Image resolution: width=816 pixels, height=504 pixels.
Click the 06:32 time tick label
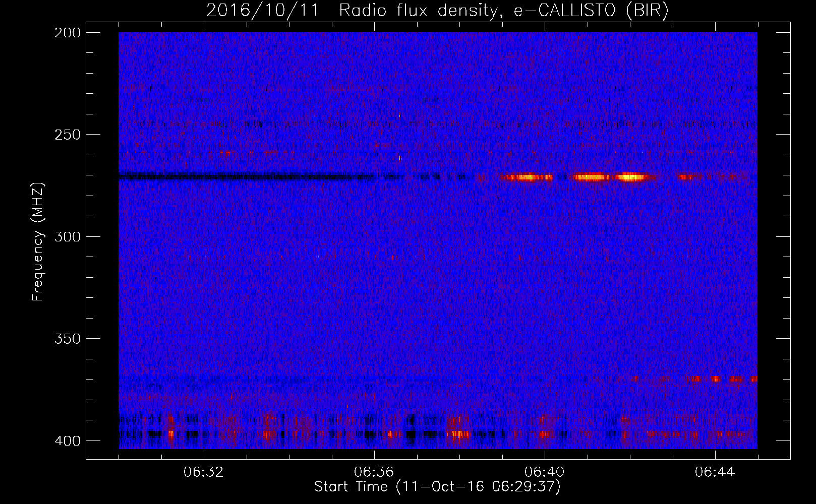point(204,472)
